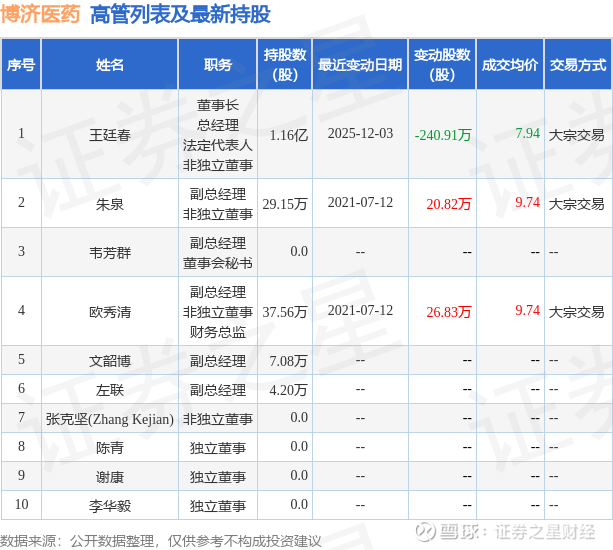Select the 变动股数(股) column header
The height and width of the screenshot is (550, 613).
pos(442,64)
